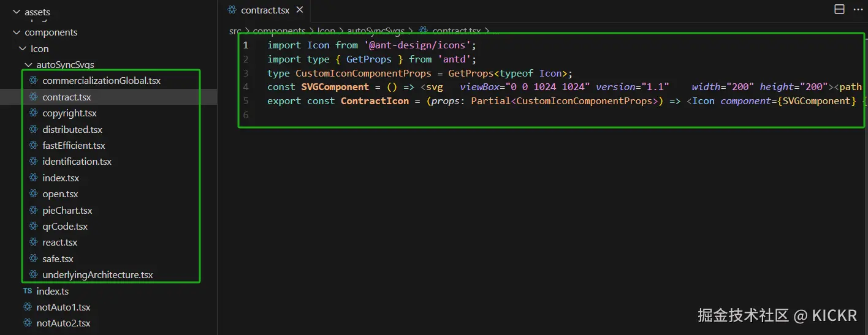Select the contract.tsx editor tab

(265, 10)
